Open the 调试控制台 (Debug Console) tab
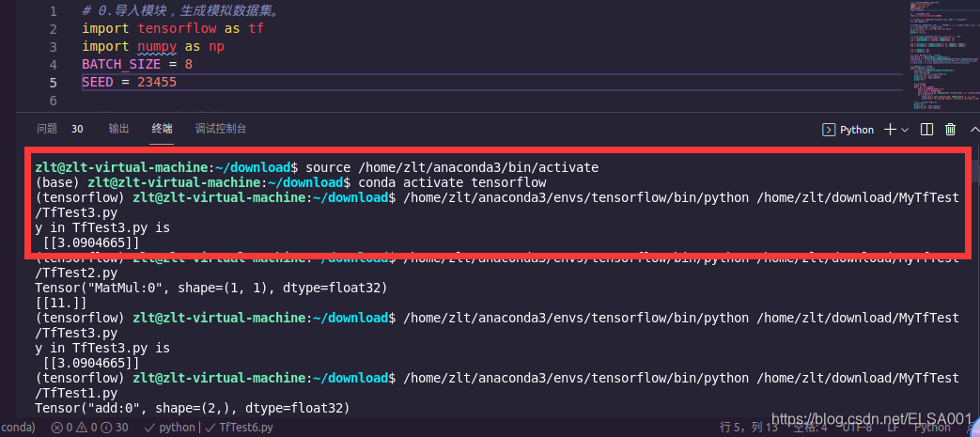Screen dimensions: 980x437 coord(221,129)
